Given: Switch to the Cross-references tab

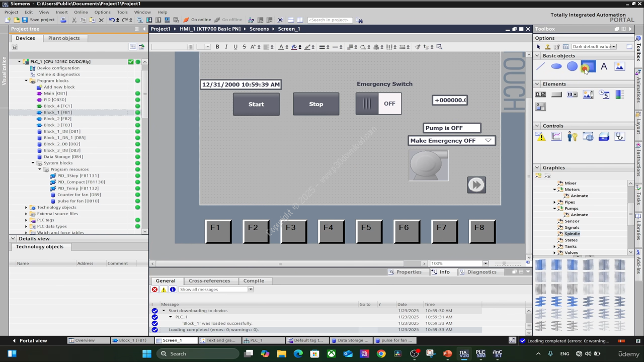Looking at the screenshot, I should point(209,281).
